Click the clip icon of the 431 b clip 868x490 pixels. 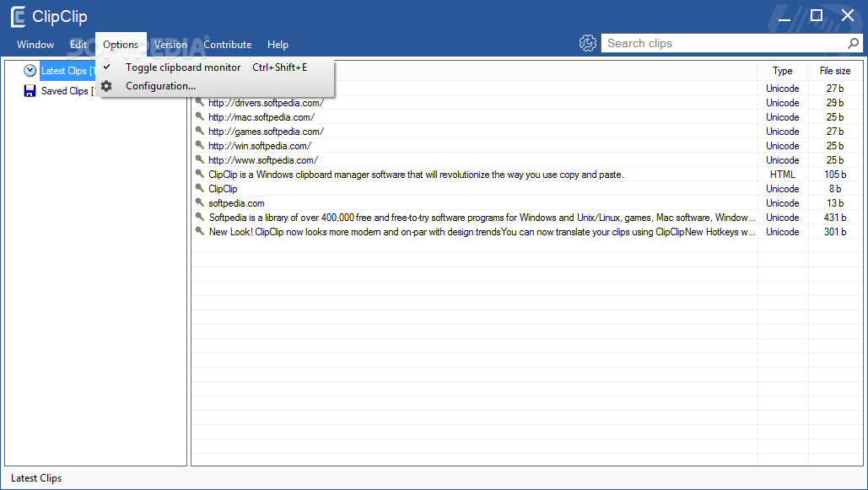[x=200, y=217]
